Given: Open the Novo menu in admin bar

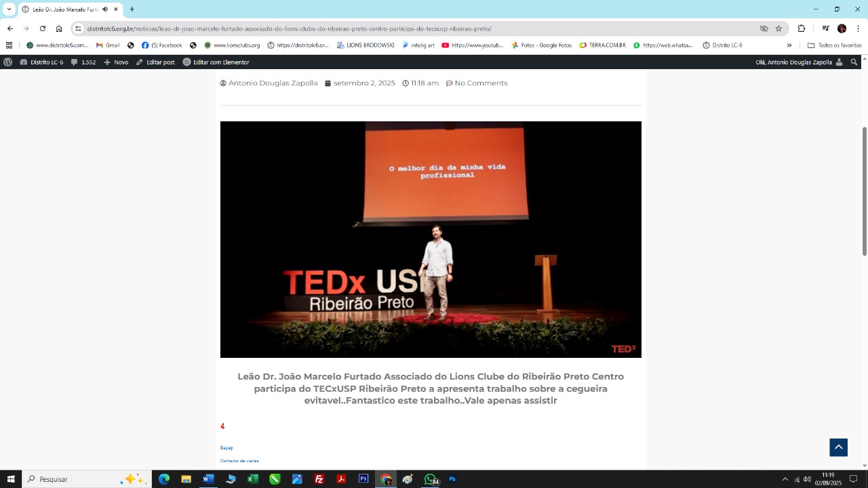Looking at the screenshot, I should (x=116, y=62).
